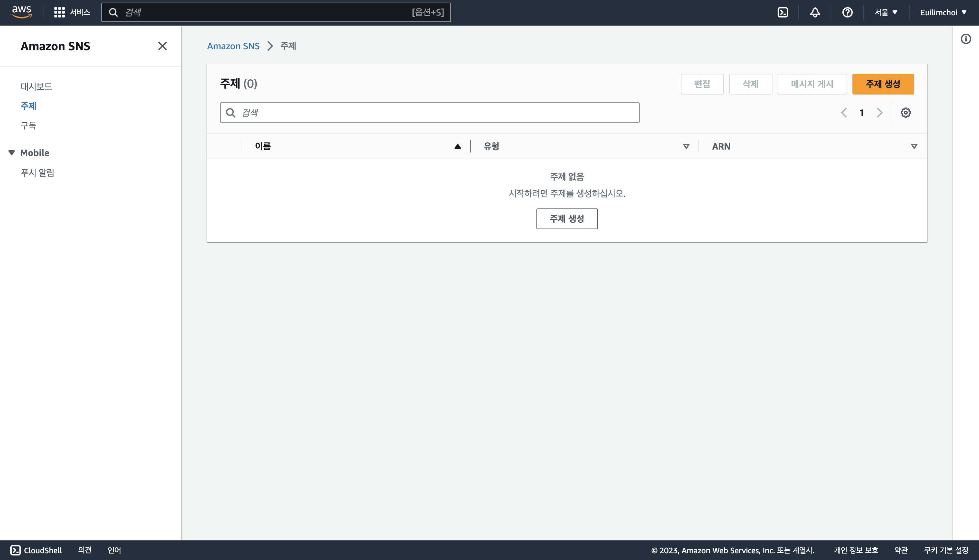This screenshot has height=560, width=979.
Task: Open the Euilimchoi account menu
Action: tap(943, 12)
